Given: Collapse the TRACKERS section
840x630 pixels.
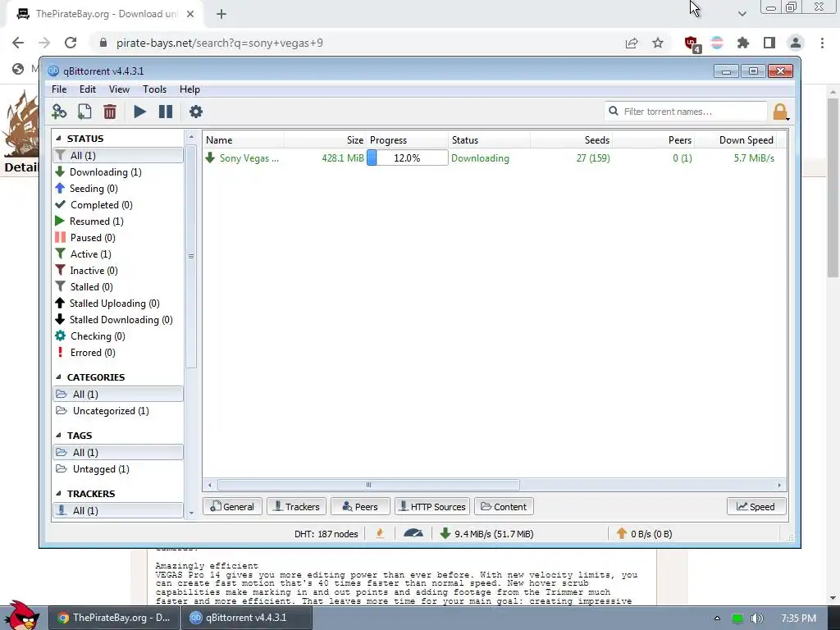Looking at the screenshot, I should 58,493.
